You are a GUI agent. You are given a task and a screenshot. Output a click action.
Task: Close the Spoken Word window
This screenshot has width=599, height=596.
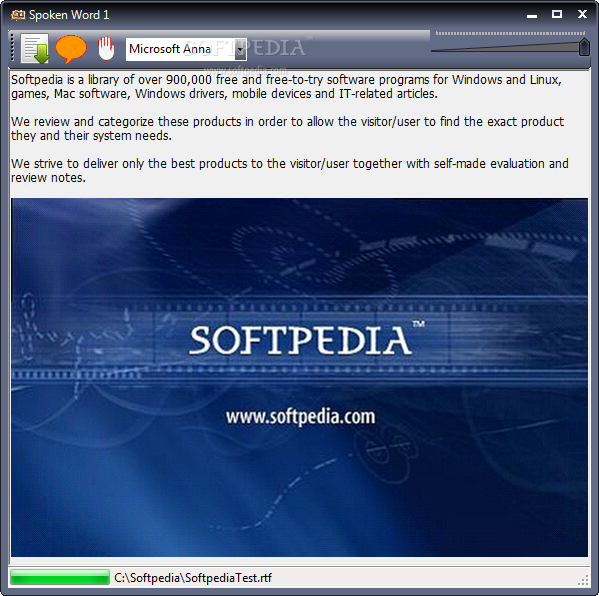coord(582,15)
